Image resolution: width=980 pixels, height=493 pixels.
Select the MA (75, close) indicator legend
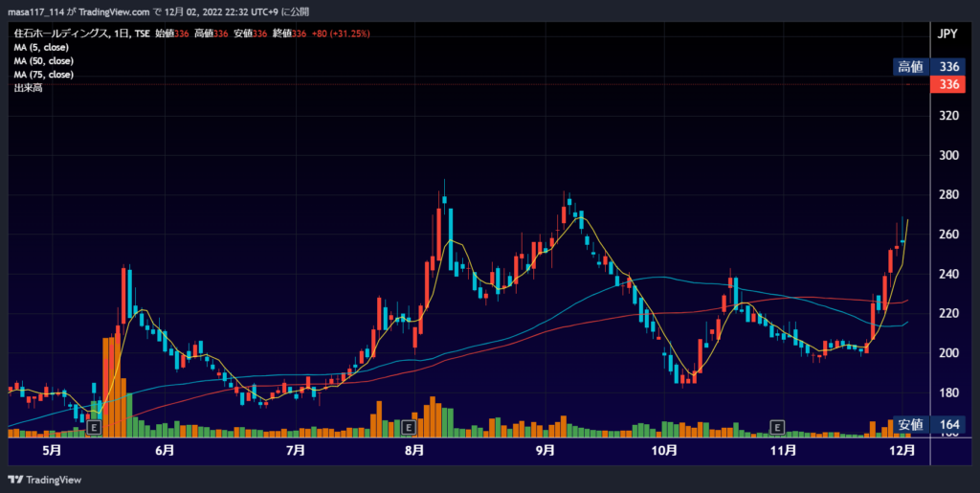tap(44, 75)
